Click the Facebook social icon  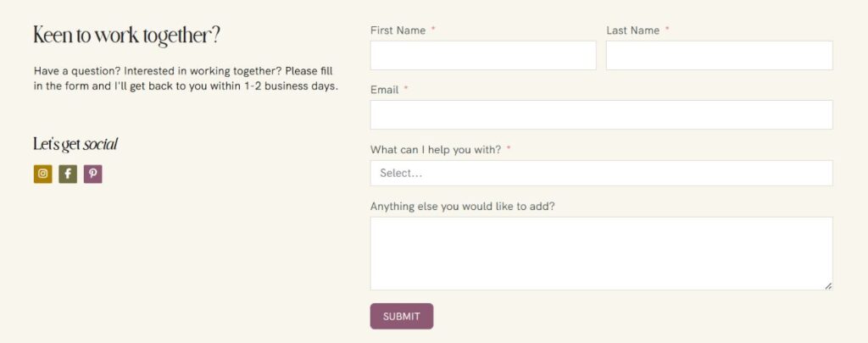[68, 174]
